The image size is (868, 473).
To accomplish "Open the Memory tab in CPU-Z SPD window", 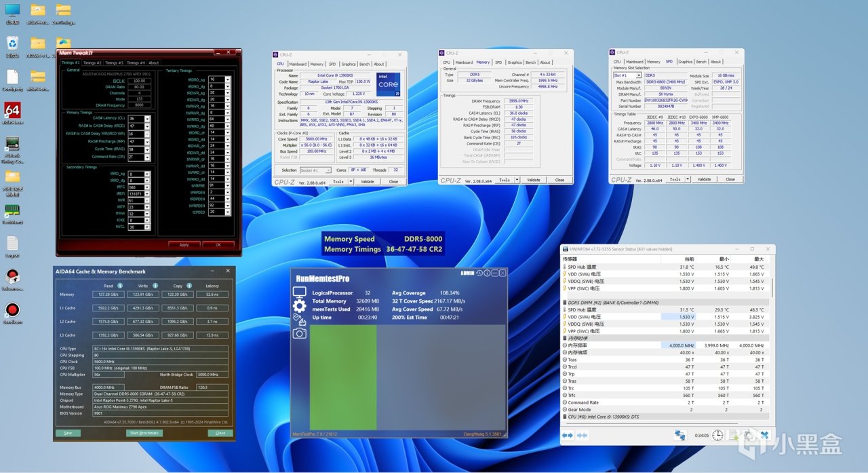I will [x=653, y=62].
